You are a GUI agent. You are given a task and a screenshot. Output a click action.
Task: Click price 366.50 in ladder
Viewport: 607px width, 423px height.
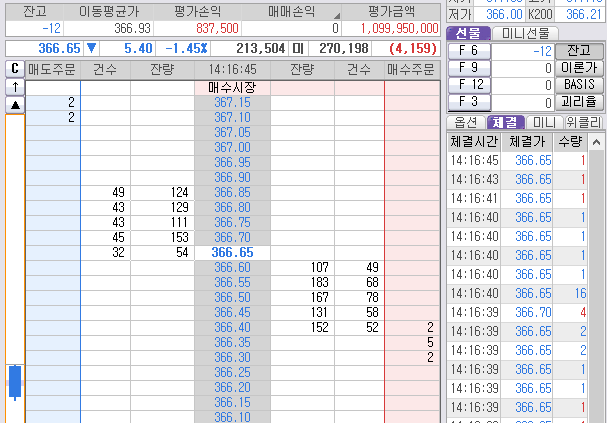pyautogui.click(x=232, y=297)
